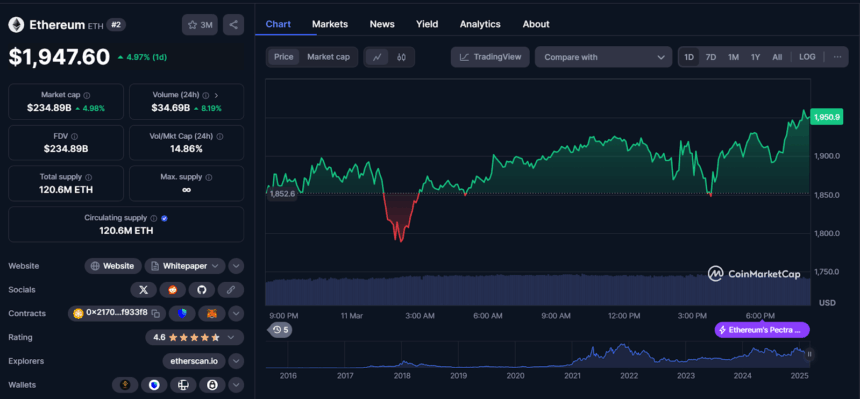Expand more Contracts chevron
Screen dimensions: 860x399
(236, 313)
